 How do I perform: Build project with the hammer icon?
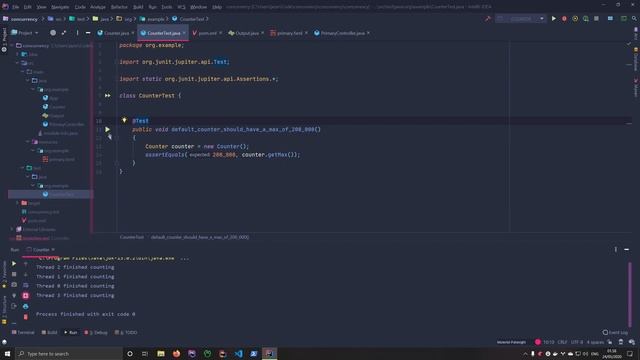pyautogui.click(x=487, y=19)
